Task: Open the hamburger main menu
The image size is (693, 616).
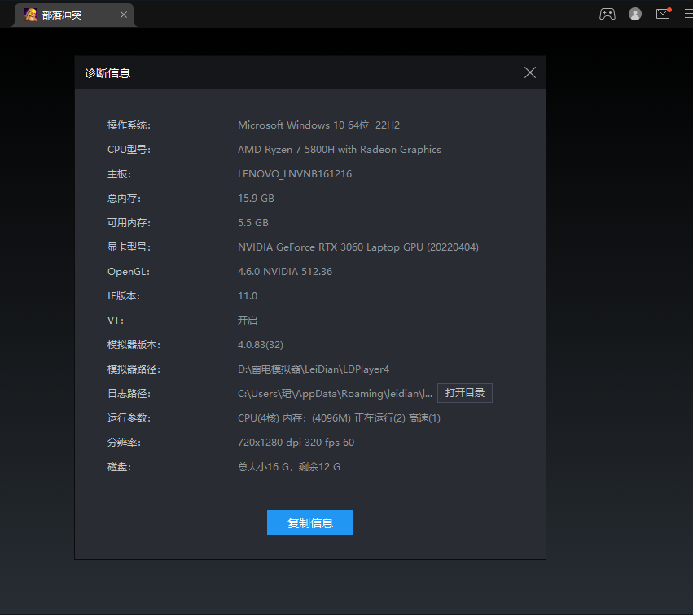Action: [x=688, y=14]
